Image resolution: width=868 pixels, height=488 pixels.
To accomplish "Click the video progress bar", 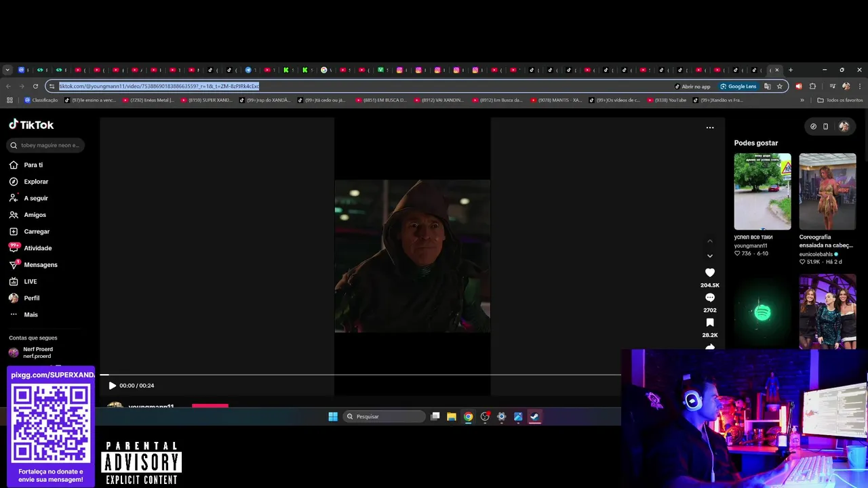I will (x=360, y=374).
